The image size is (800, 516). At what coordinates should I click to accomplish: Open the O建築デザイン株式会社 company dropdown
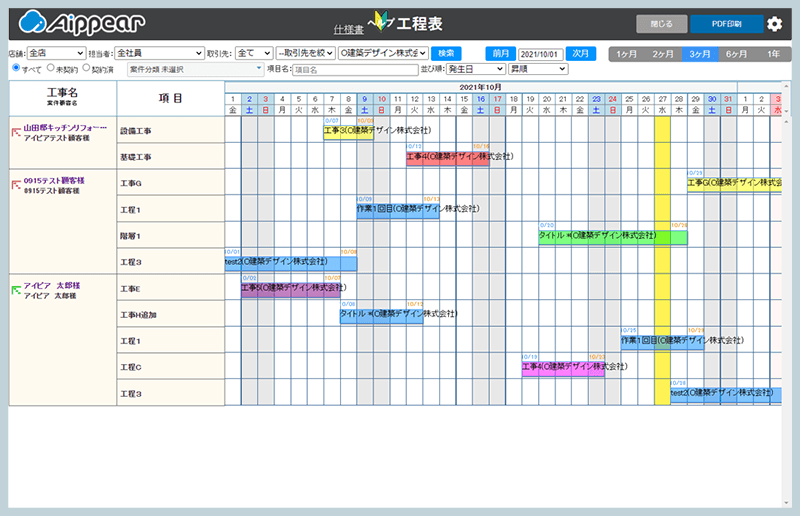(383, 53)
